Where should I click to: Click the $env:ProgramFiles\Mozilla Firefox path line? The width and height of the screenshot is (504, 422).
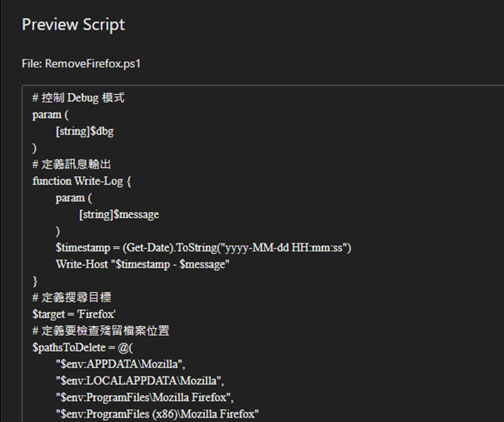point(145,397)
